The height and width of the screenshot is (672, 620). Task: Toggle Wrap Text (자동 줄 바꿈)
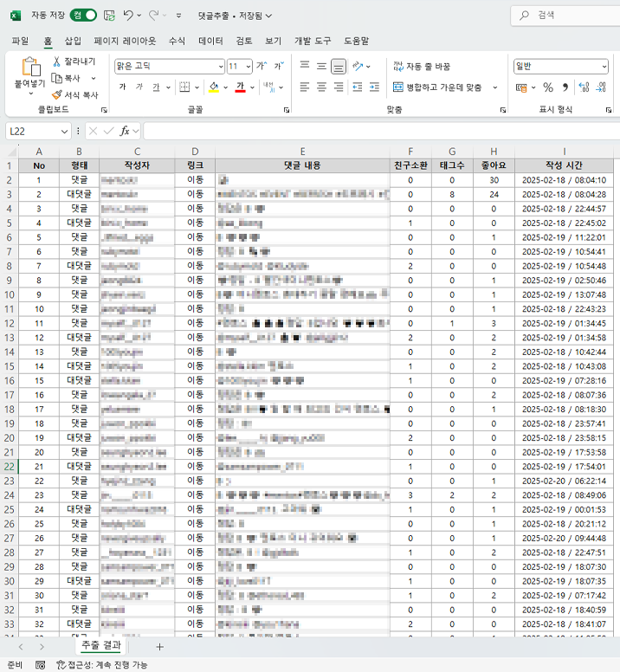422,66
